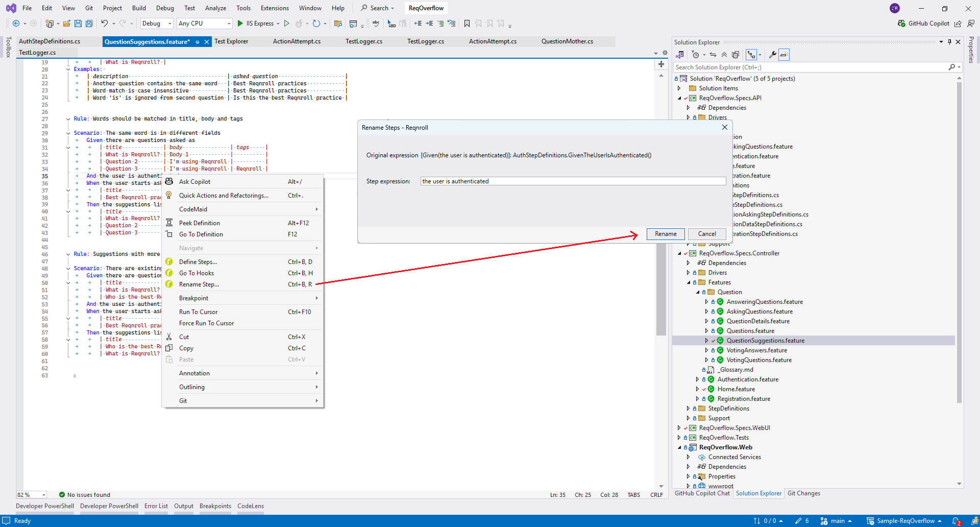
Task: Close the QuestionSuggestions.feature tab
Action: (x=207, y=42)
